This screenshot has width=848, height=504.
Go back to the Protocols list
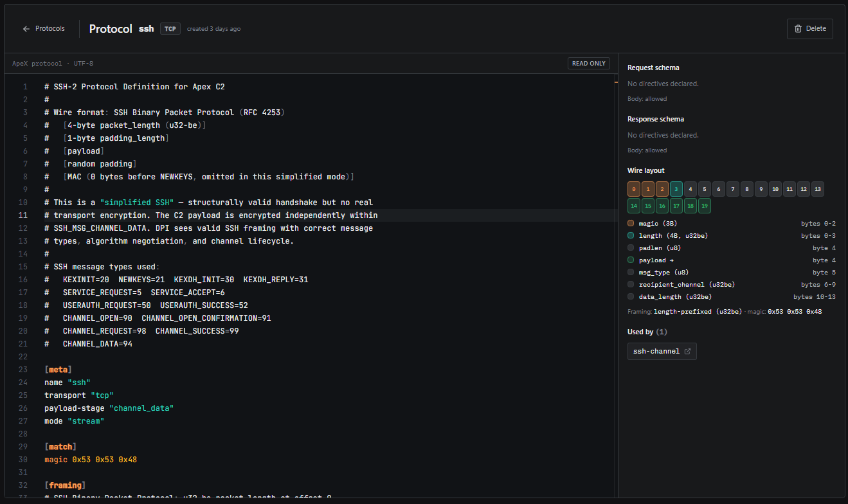[x=43, y=29]
